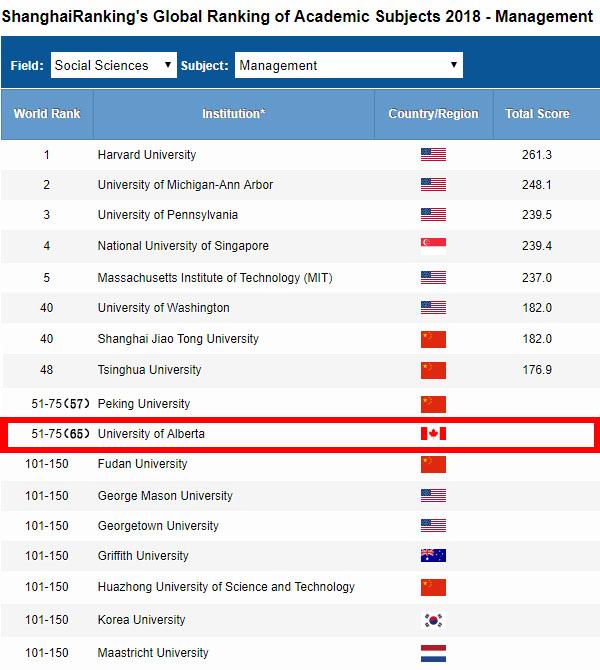Click rank 51-75 (65) for University of Alberta

60,434
